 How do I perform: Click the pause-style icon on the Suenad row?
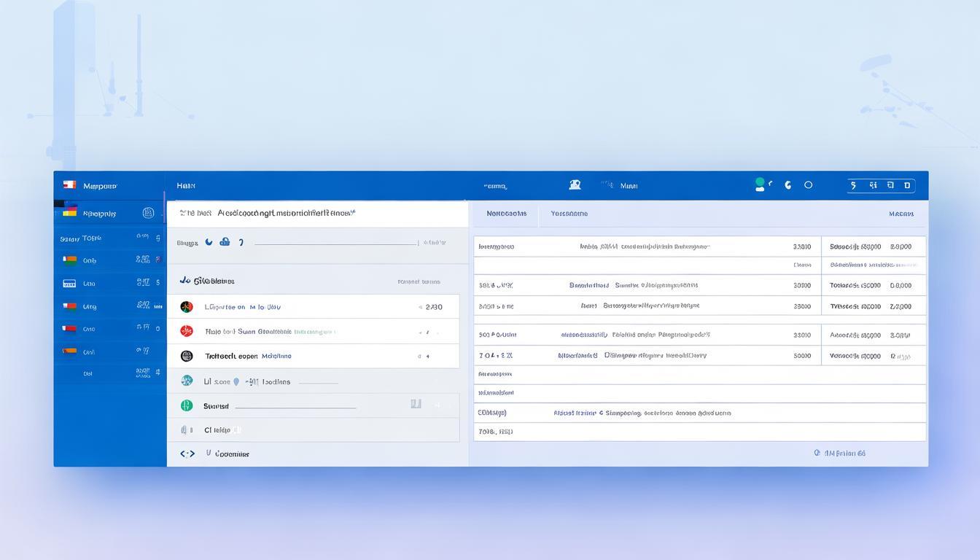pyautogui.click(x=416, y=403)
